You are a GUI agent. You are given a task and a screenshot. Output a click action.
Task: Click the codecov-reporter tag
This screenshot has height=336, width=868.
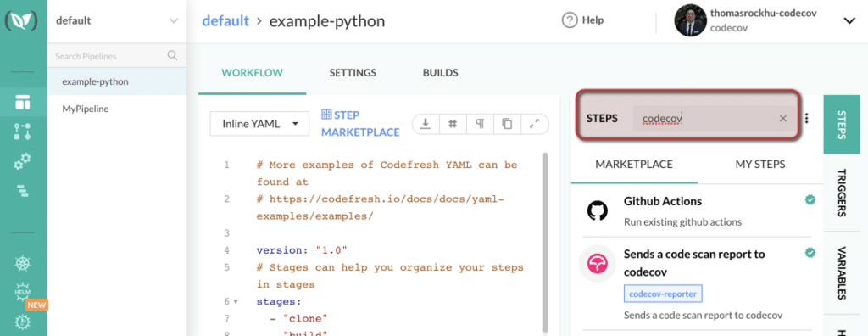click(x=663, y=294)
